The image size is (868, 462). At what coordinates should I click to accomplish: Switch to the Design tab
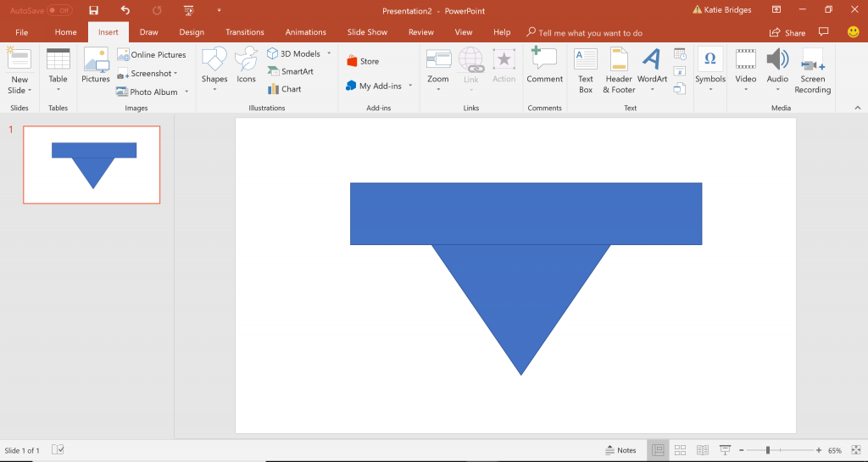tap(192, 32)
